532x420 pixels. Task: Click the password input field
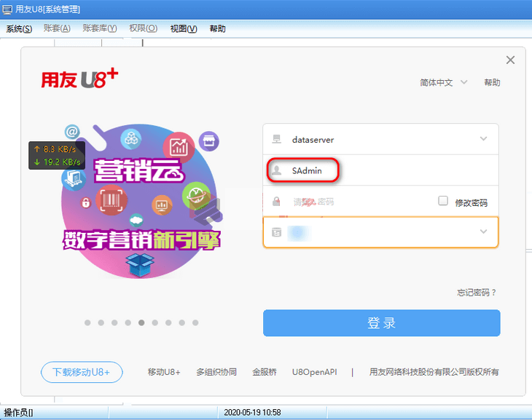(x=350, y=202)
